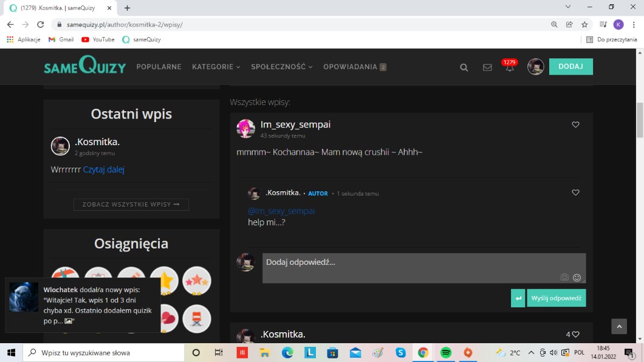The height and width of the screenshot is (362, 644).
Task: Expand the SPOŁECZNOŚĆ dropdown menu
Action: [281, 67]
